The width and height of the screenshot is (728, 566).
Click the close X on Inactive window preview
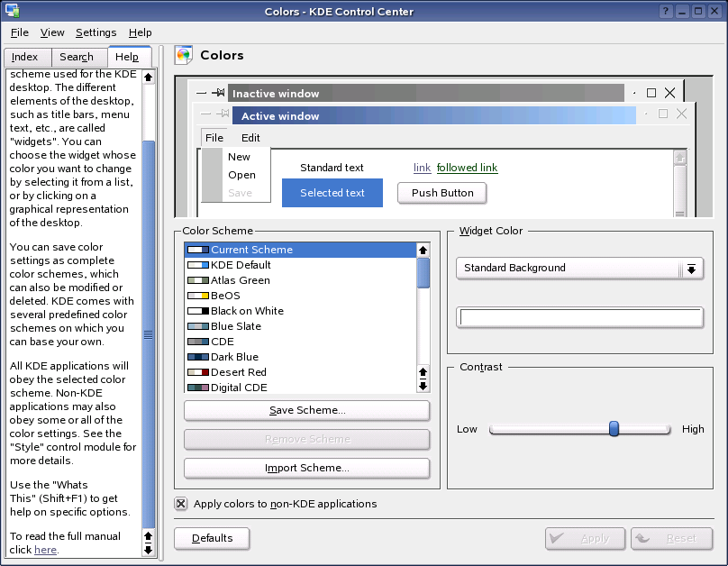click(x=669, y=93)
